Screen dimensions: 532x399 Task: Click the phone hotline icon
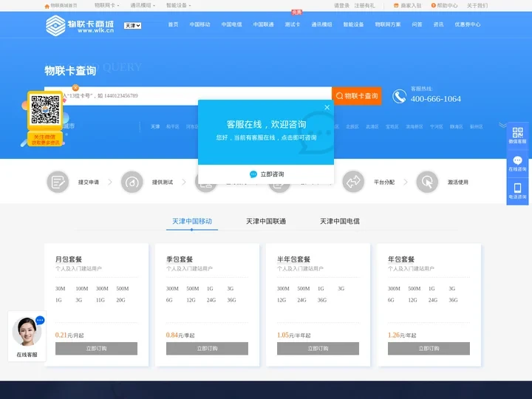tap(399, 96)
